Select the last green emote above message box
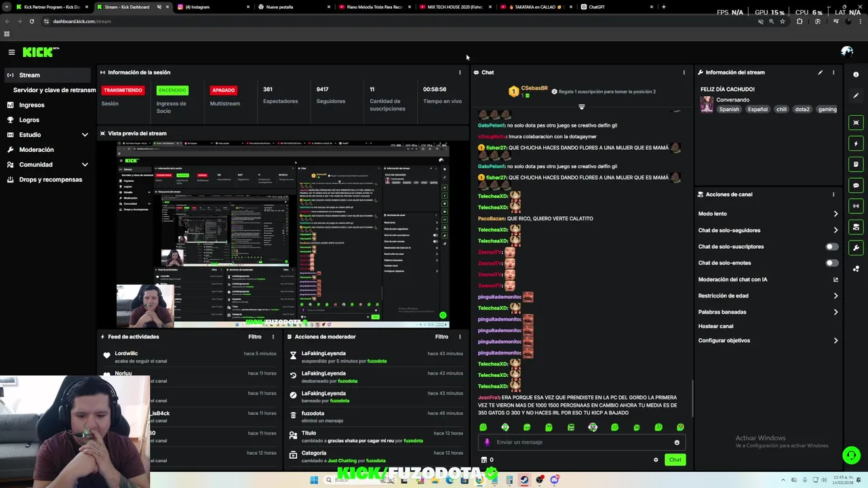 [680, 427]
